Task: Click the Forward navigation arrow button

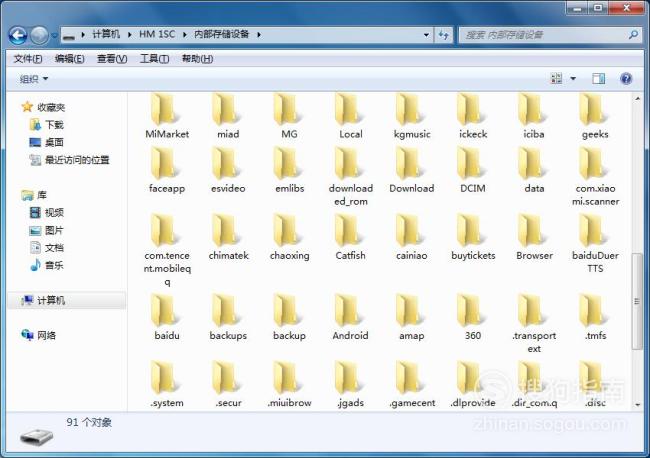Action: tap(39, 35)
